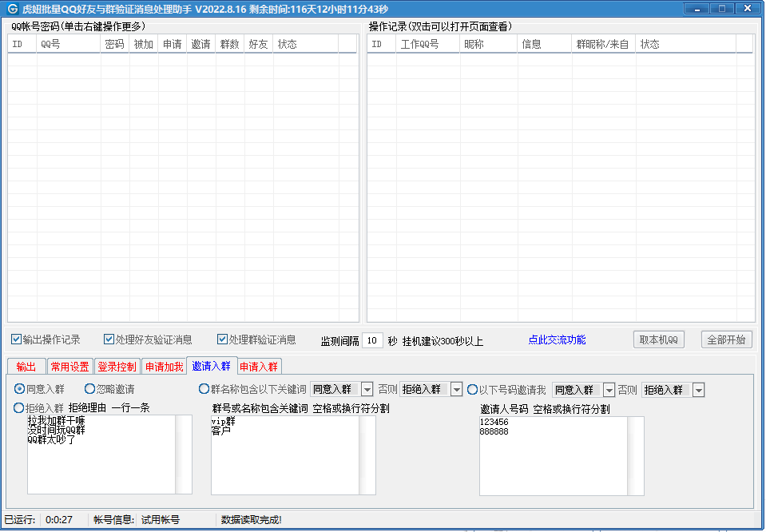Screen dimensions: 766x532
Task: Minimize the application window
Action: [x=697, y=8]
